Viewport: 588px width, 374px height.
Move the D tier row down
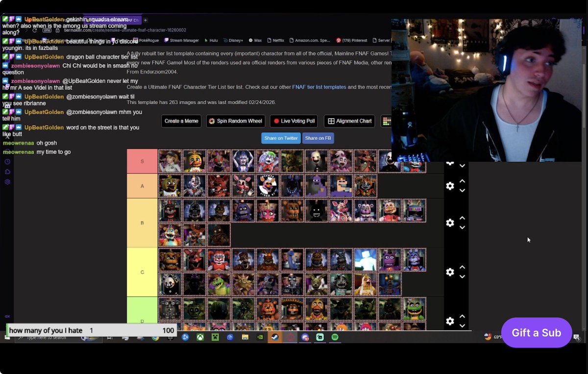point(462,325)
